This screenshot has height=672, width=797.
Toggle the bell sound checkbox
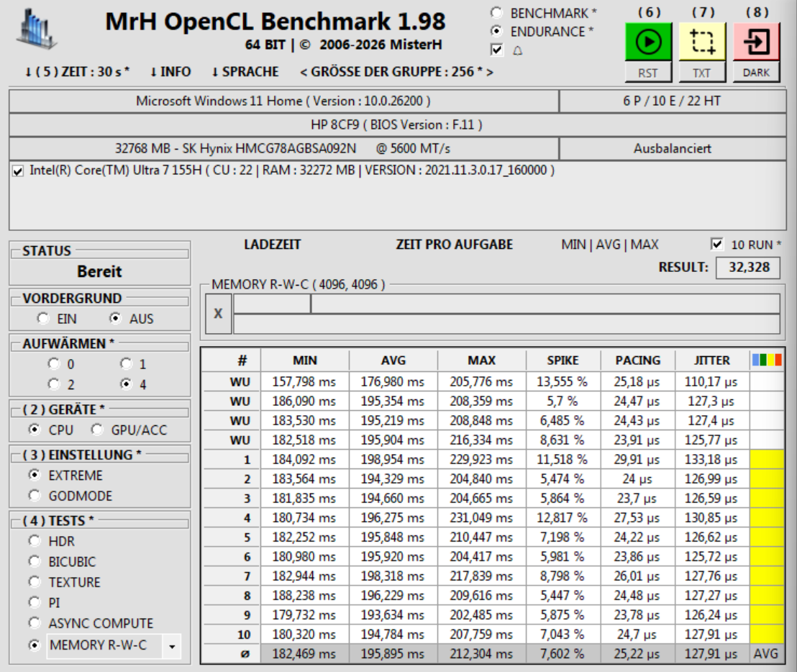(x=496, y=50)
